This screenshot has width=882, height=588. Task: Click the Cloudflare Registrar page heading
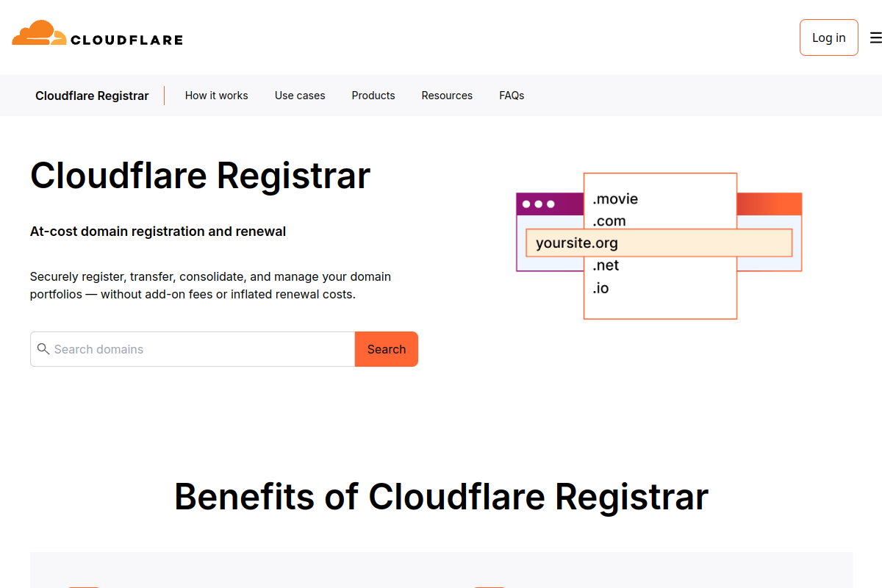point(200,176)
